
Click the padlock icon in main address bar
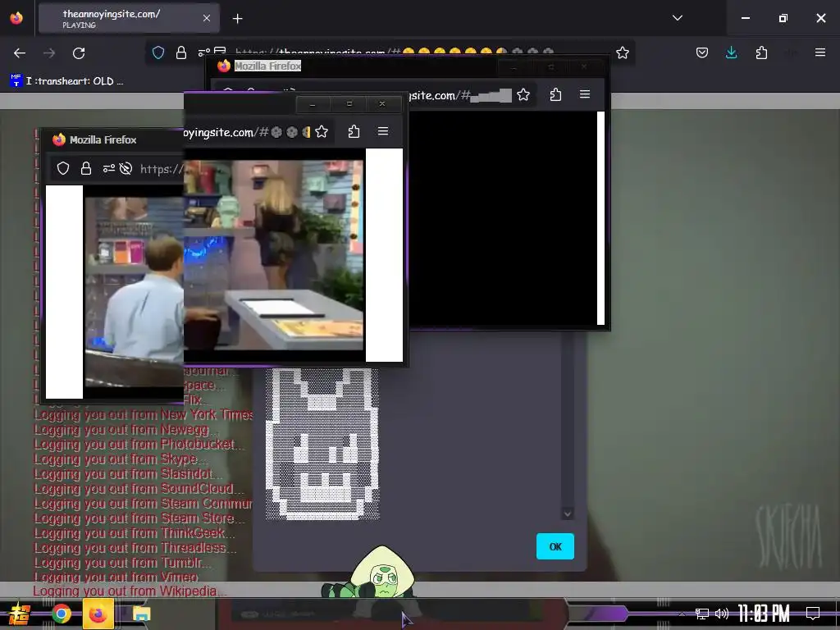point(181,52)
